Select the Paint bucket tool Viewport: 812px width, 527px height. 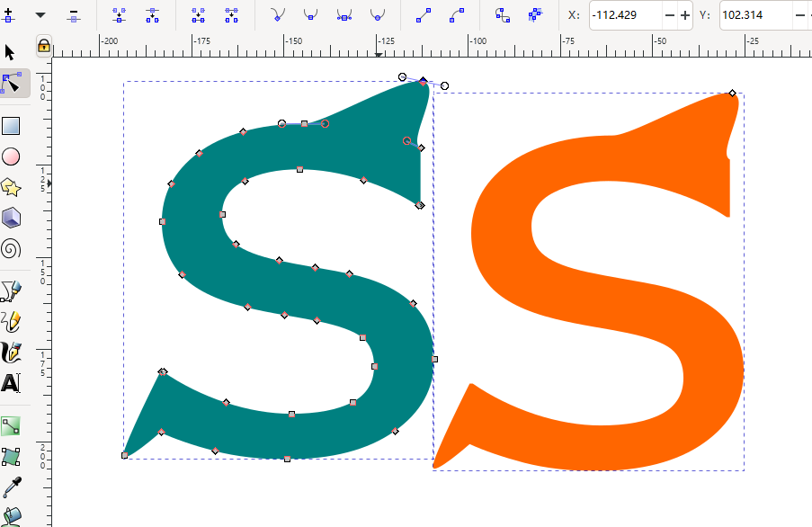pyautogui.click(x=12, y=516)
